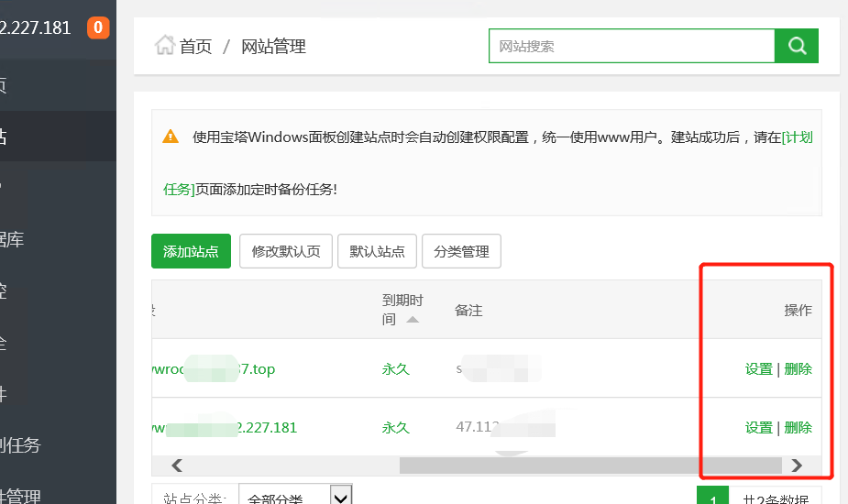This screenshot has height=504, width=848.
Task: Click 永久 expiry of the .top site
Action: pos(396,369)
